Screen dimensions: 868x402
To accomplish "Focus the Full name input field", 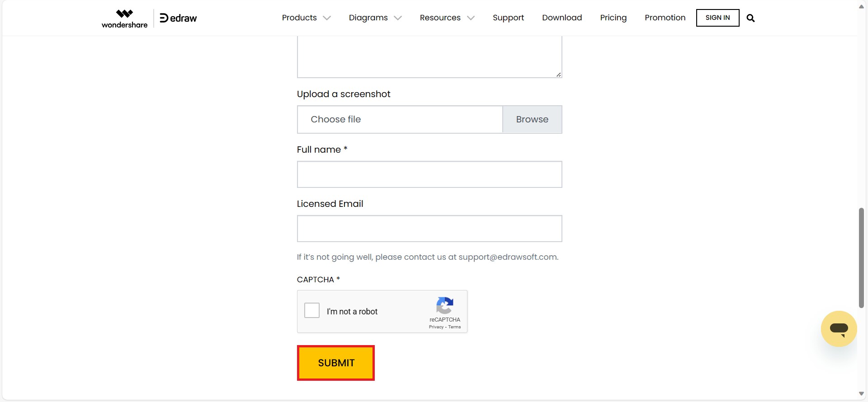I will (429, 174).
